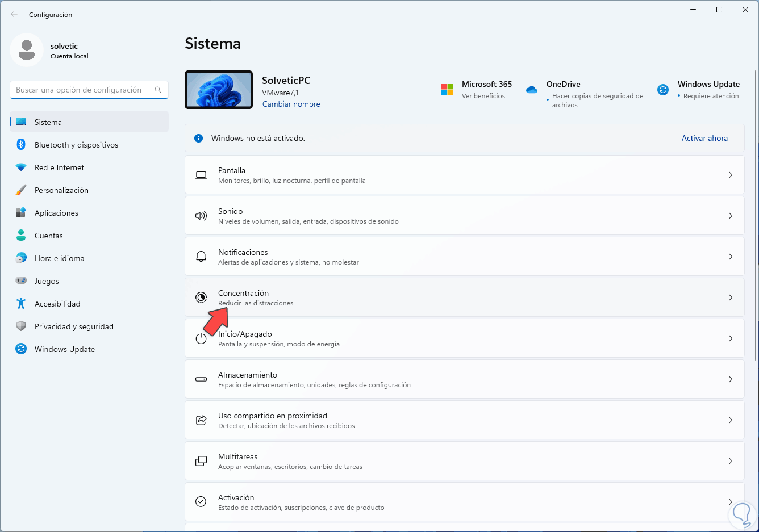759x532 pixels.
Task: Click the Windows Update sync icon in header
Action: coord(663,90)
